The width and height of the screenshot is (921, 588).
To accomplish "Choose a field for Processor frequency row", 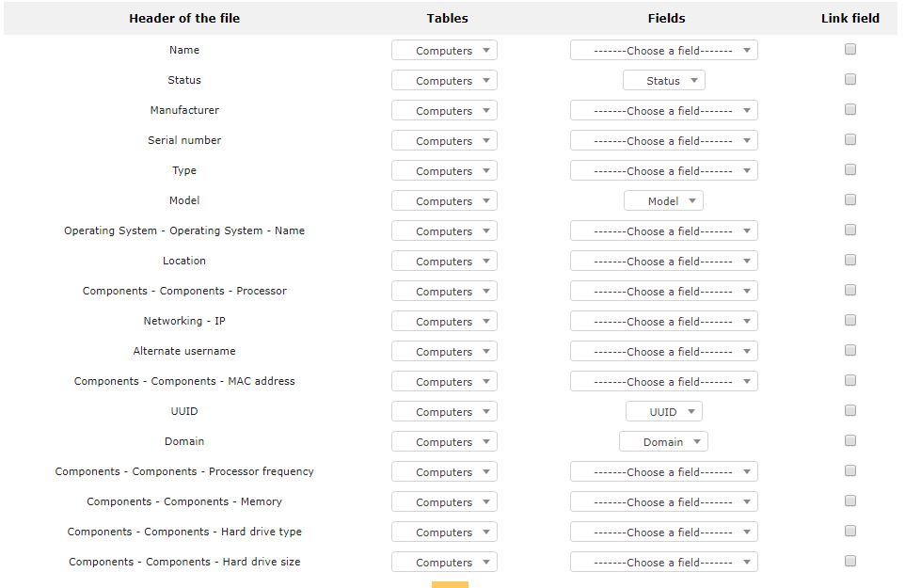I will [664, 471].
